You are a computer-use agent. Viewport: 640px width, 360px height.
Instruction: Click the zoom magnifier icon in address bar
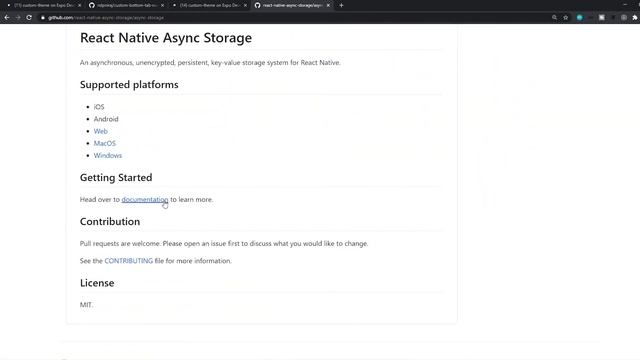tap(554, 18)
